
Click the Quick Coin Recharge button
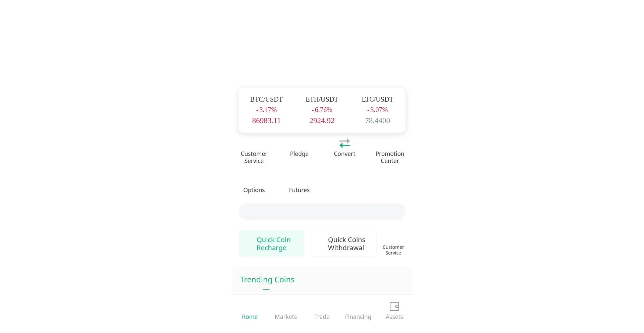271,243
